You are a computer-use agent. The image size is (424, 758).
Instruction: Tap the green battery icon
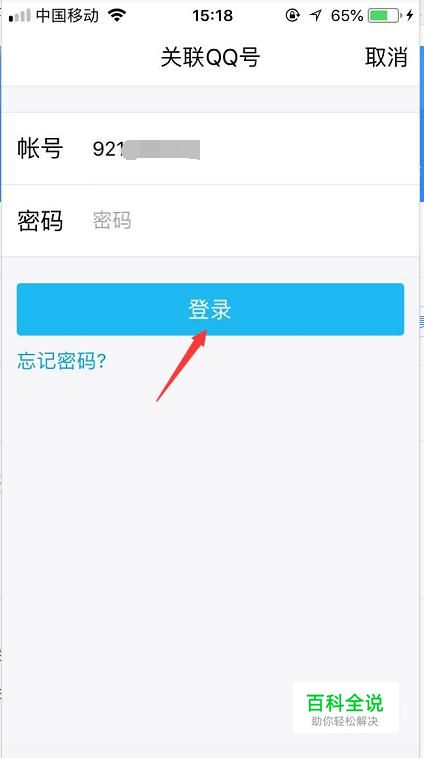point(384,16)
